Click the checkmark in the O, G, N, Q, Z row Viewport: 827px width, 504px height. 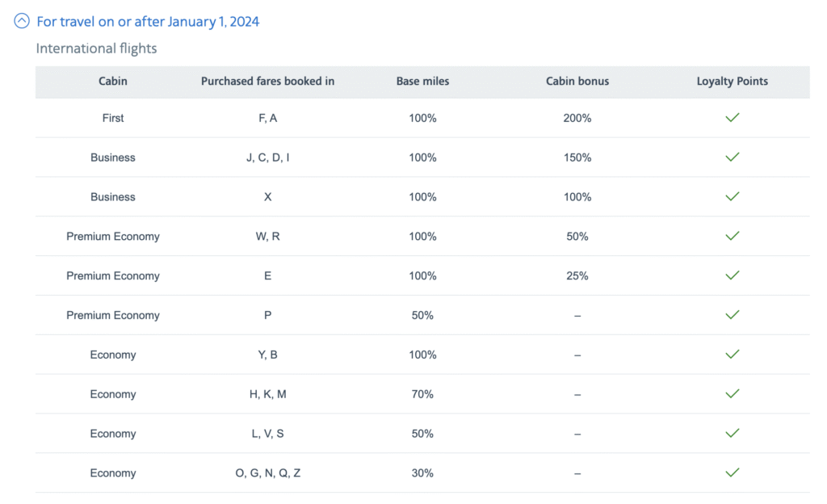pos(733,473)
